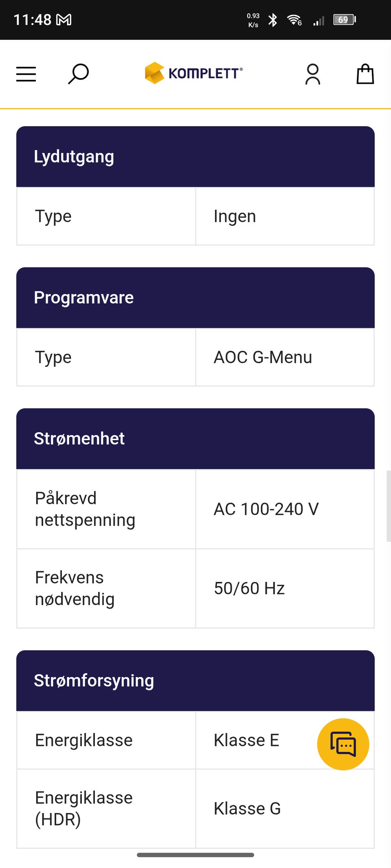Tap the Bluetooth status icon
Image resolution: width=391 pixels, height=868 pixels.
272,20
